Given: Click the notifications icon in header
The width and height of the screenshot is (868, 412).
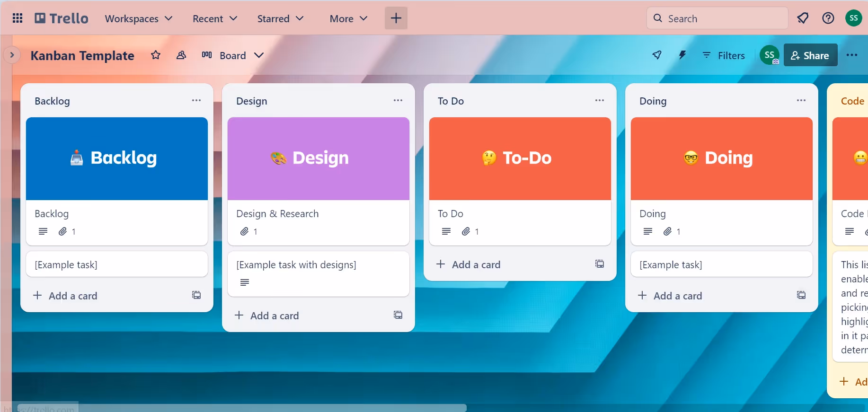Looking at the screenshot, I should (803, 18).
